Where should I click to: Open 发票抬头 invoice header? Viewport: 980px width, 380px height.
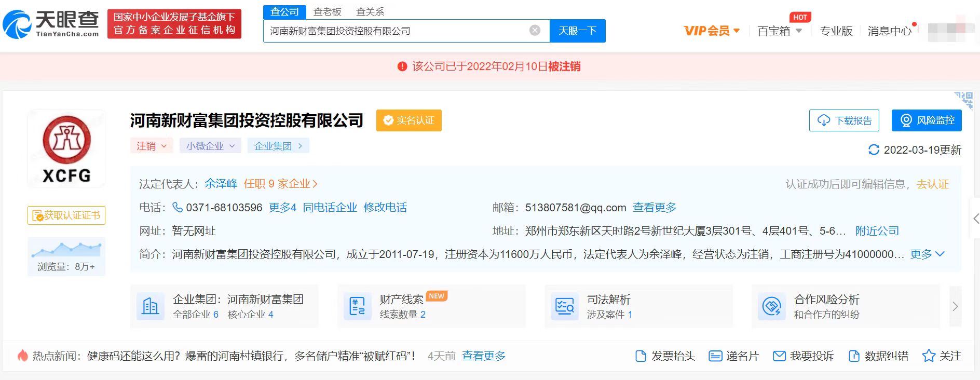point(665,356)
